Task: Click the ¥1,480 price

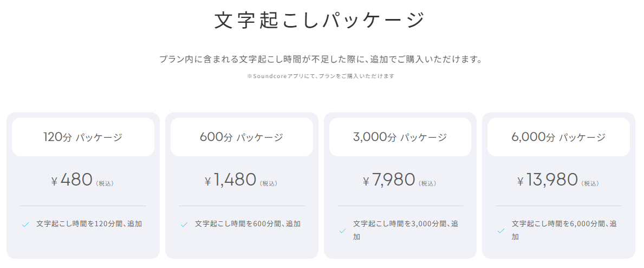Action: [230, 180]
